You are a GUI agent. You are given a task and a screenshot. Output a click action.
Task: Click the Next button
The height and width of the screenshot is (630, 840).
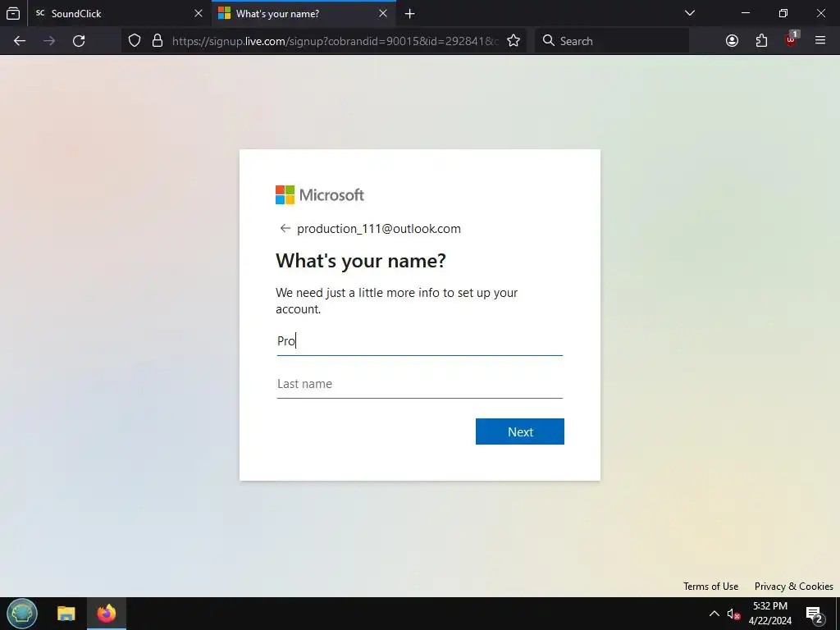(x=519, y=431)
